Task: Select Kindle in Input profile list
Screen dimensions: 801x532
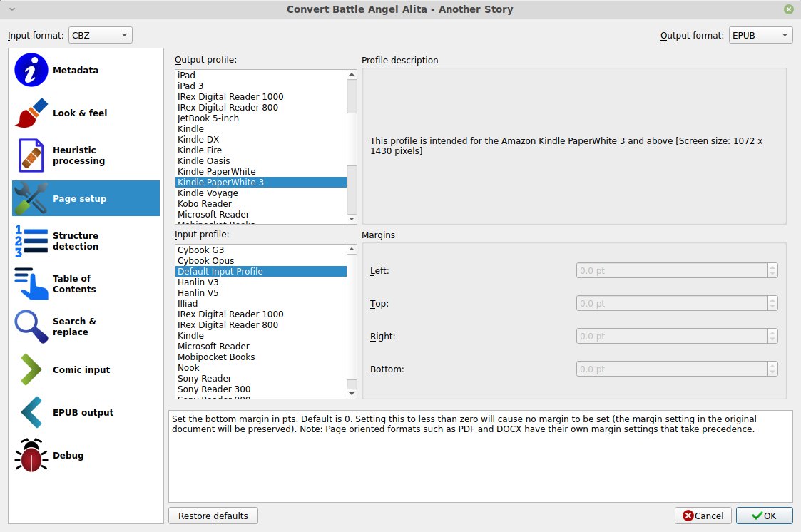Action: [261, 335]
